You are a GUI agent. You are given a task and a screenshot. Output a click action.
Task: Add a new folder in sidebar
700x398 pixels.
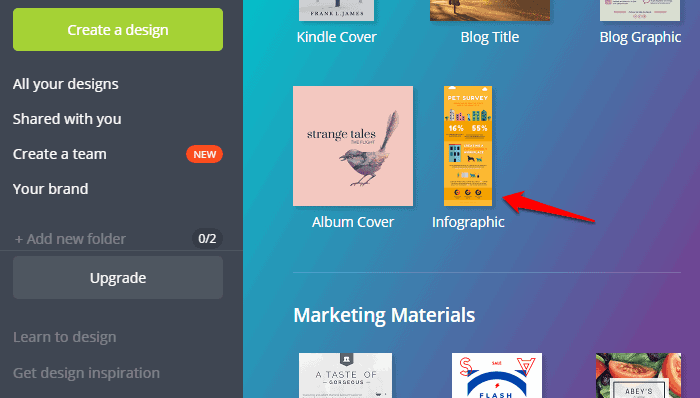coord(70,239)
